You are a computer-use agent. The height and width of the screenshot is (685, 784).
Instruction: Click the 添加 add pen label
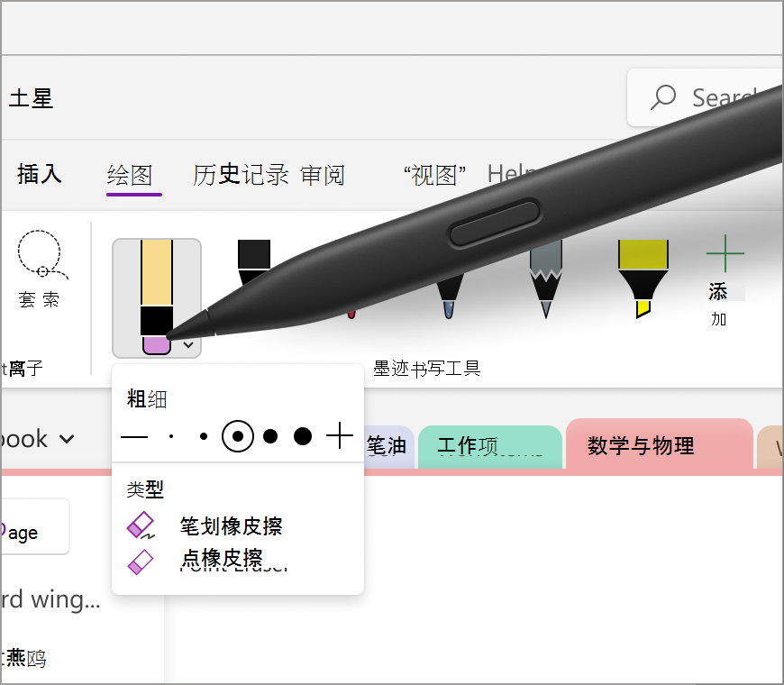(718, 304)
